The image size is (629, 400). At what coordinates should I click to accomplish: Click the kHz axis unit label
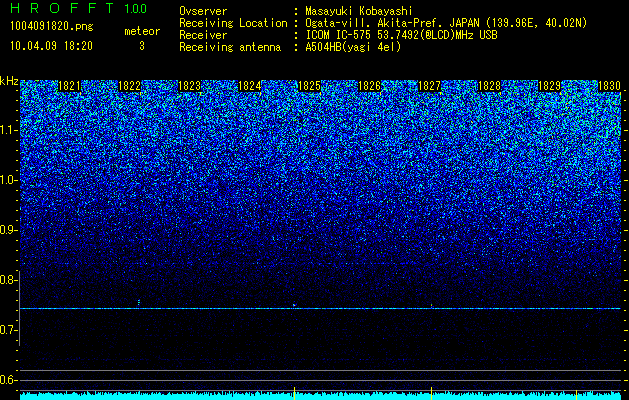(9, 81)
